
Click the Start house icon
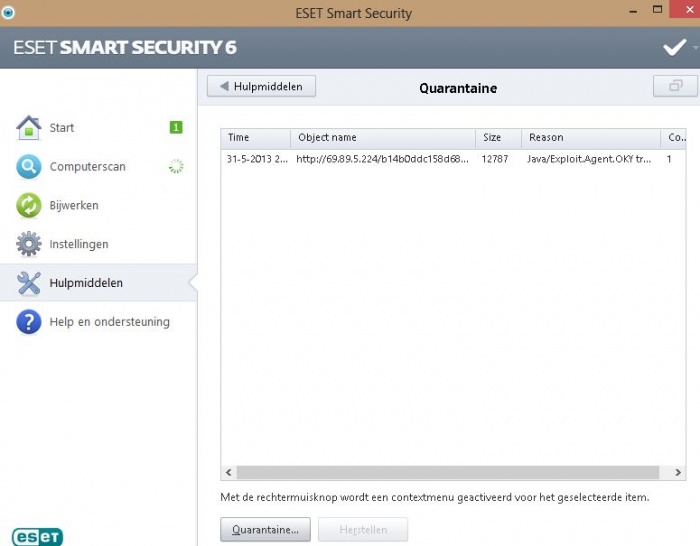click(29, 128)
